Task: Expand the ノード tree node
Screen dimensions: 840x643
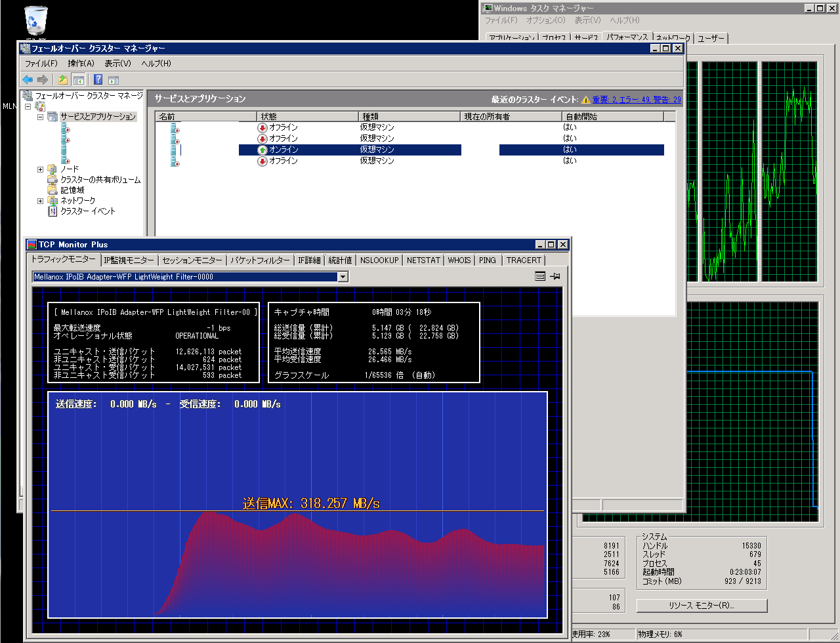Action: click(41, 169)
